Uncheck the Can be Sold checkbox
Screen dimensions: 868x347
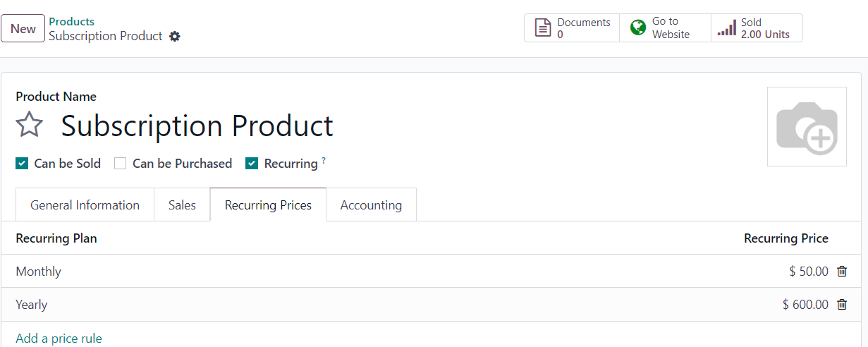click(x=22, y=164)
